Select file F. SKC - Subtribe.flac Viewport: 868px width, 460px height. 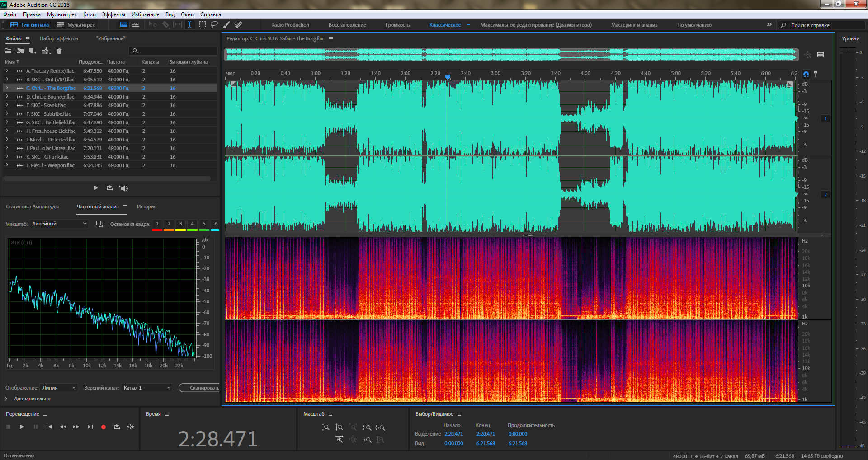pyautogui.click(x=48, y=114)
